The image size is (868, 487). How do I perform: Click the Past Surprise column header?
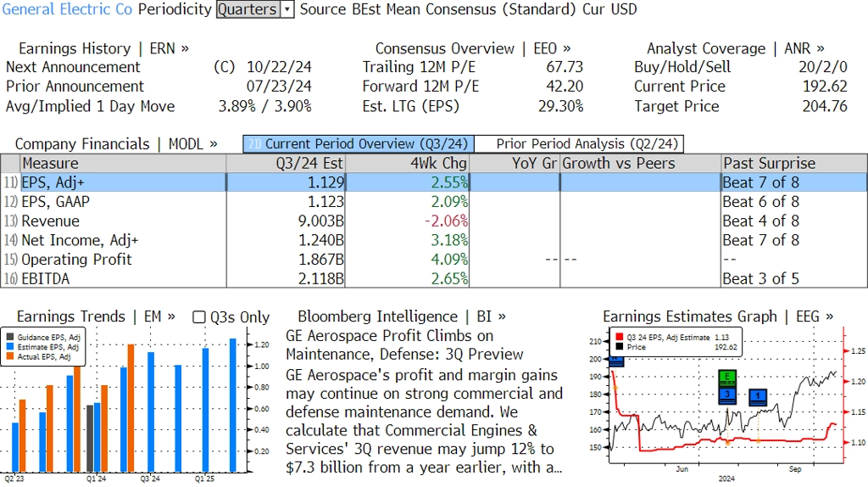pos(793,164)
